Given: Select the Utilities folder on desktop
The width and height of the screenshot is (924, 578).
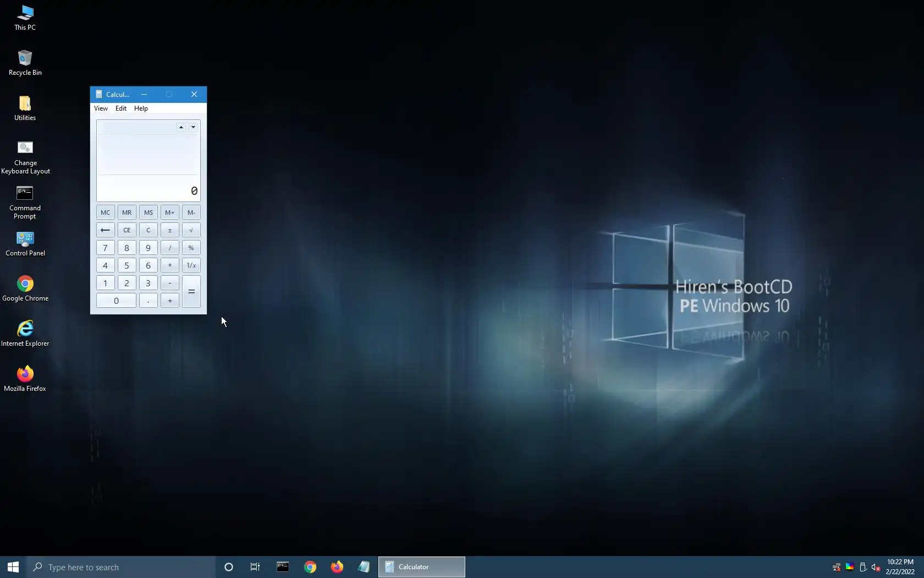Looking at the screenshot, I should [25, 108].
